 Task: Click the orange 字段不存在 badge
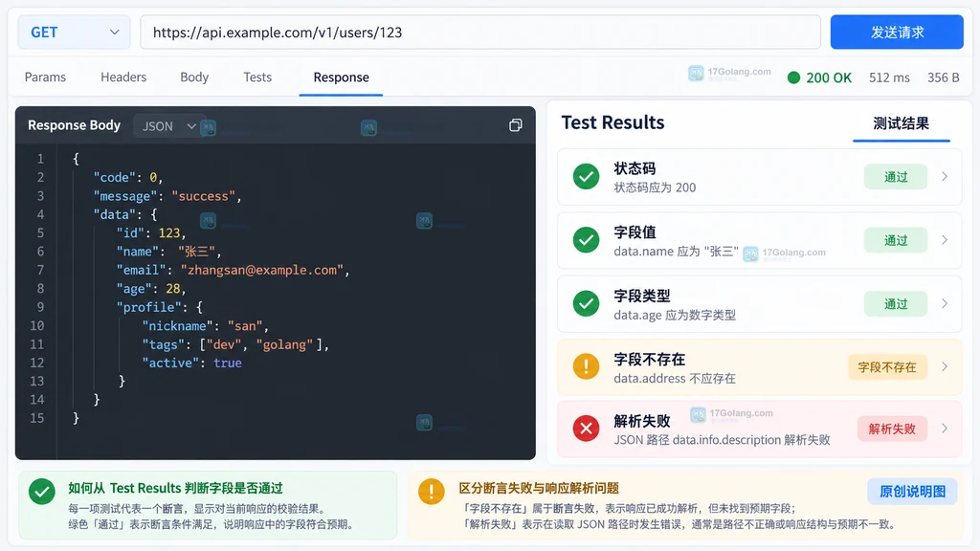pos(887,367)
